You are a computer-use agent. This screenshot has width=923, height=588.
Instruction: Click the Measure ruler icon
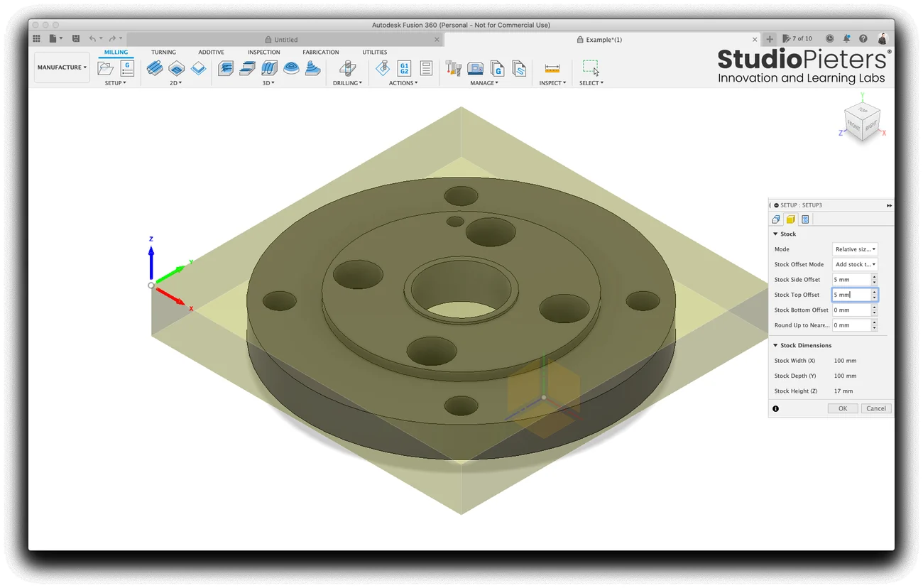(552, 68)
